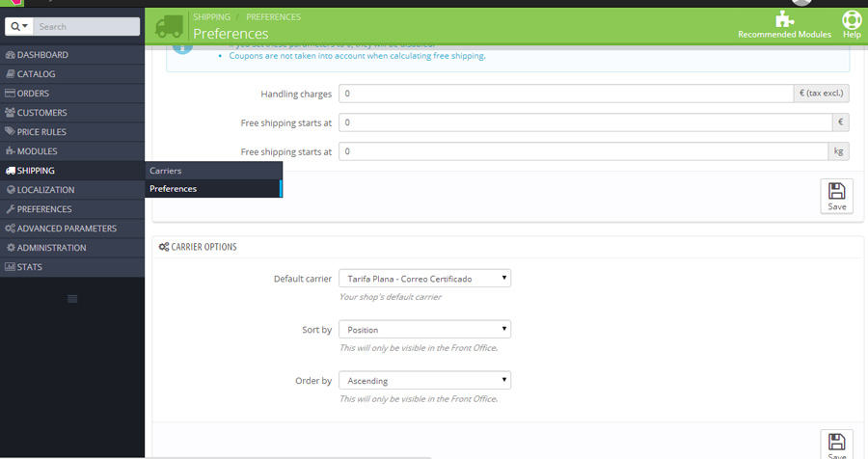Image resolution: width=868 pixels, height=459 pixels.
Task: Open the Modules menu
Action: (x=72, y=151)
